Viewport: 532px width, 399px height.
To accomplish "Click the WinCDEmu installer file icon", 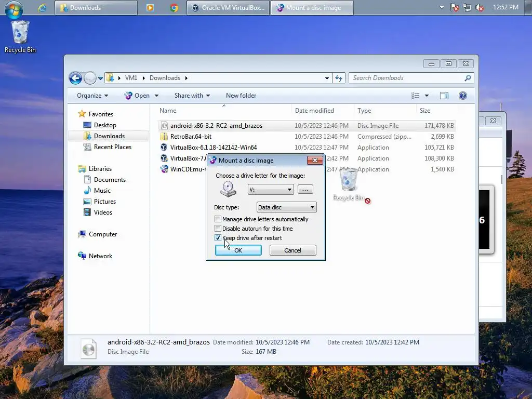I will coord(164,169).
